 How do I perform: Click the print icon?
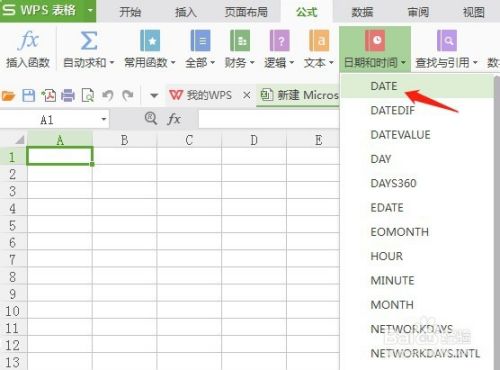point(68,96)
